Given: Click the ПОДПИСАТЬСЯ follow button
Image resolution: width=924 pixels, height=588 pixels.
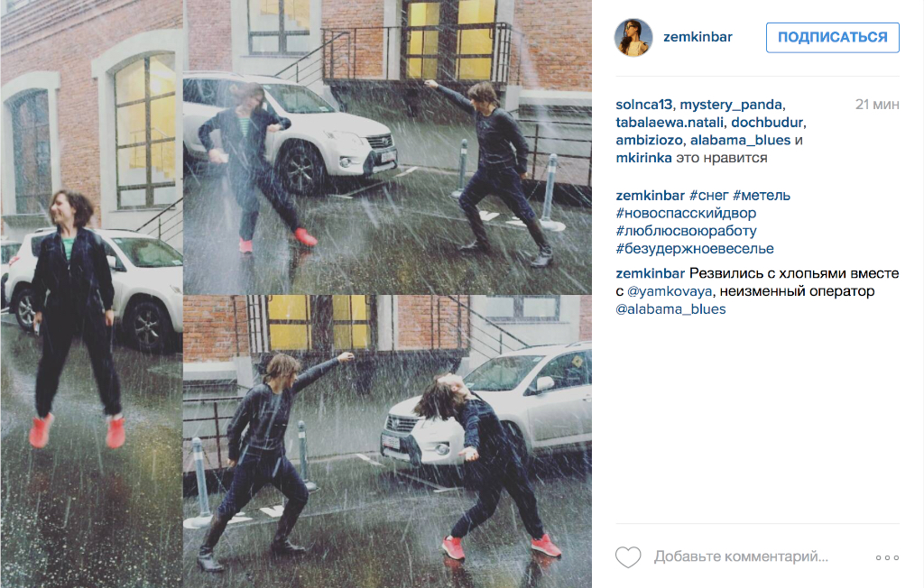Looking at the screenshot, I should [x=832, y=37].
